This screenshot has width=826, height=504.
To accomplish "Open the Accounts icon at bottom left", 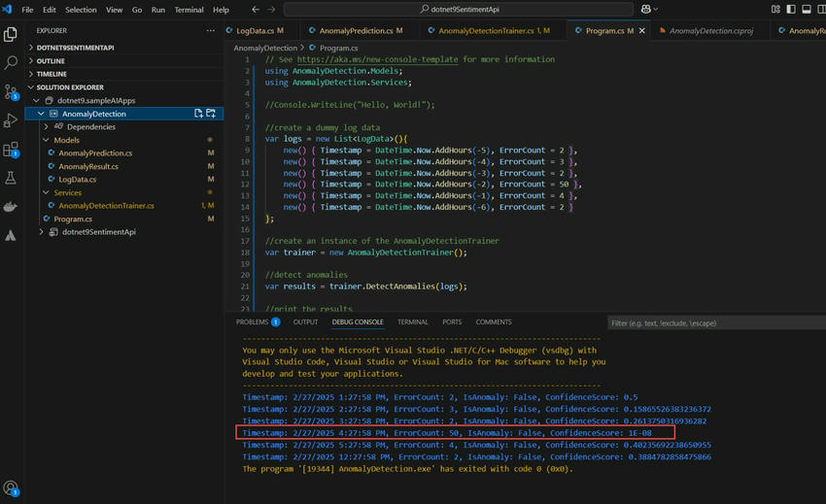I will click(11, 488).
